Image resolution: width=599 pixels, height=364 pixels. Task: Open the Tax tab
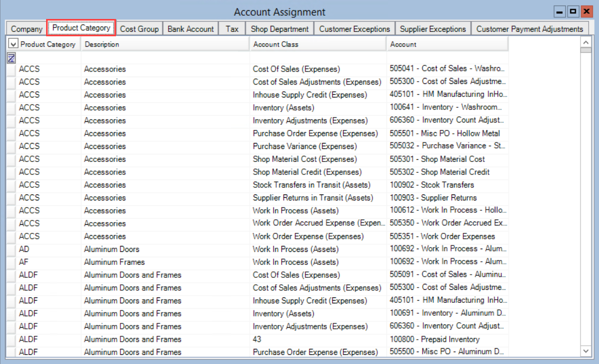coord(232,29)
